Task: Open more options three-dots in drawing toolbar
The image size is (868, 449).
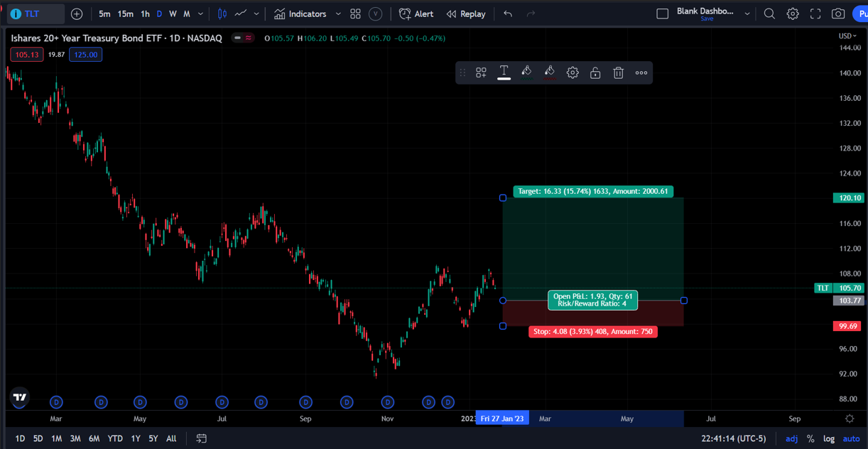Action: pyautogui.click(x=641, y=72)
